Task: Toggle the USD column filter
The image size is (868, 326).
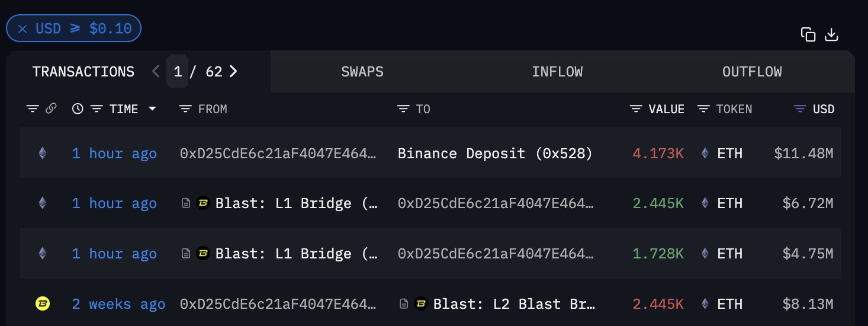Action: 800,109
